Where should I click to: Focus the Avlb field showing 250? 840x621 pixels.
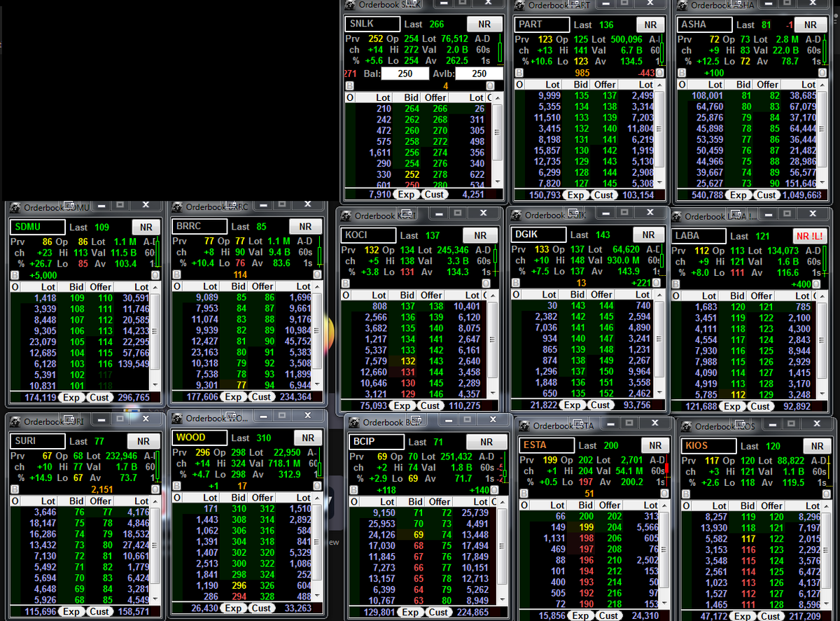(x=479, y=74)
